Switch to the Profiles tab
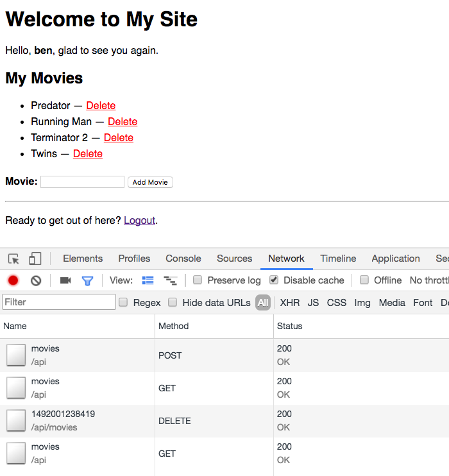The image size is (449, 476). coord(134,259)
